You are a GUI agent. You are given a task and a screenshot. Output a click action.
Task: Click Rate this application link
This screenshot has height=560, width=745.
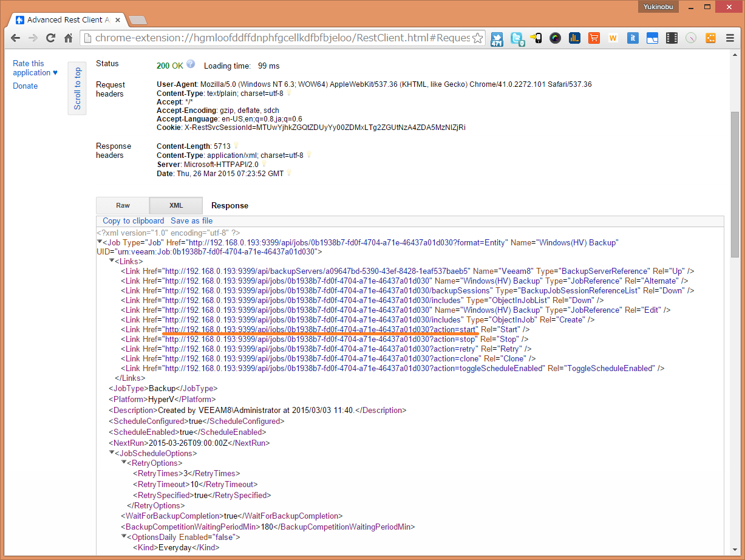tap(35, 68)
